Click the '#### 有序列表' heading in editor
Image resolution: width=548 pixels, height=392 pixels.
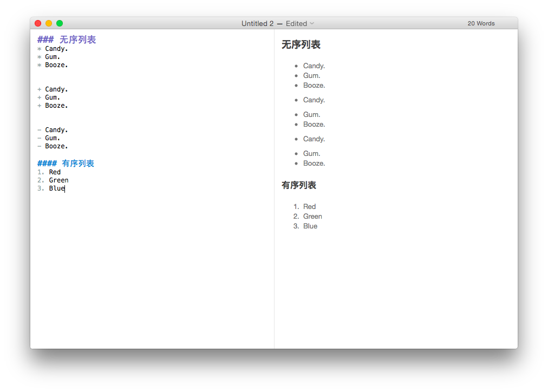(x=66, y=163)
